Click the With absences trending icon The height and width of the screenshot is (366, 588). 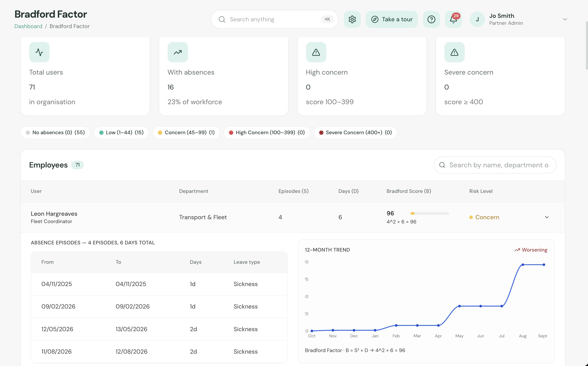(x=177, y=52)
